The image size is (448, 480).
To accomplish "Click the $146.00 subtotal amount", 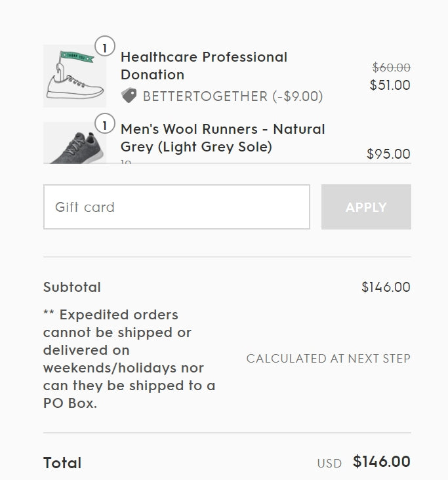I will [386, 287].
